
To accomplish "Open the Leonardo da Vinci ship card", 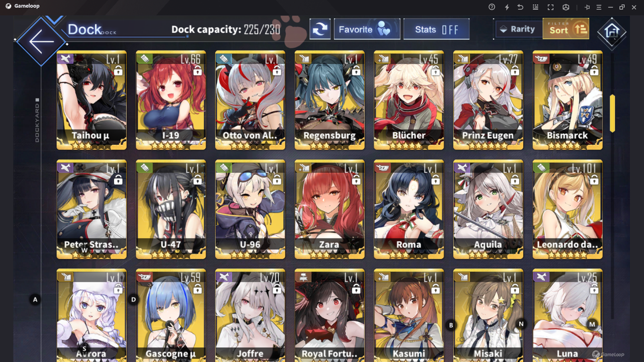I will tap(568, 209).
